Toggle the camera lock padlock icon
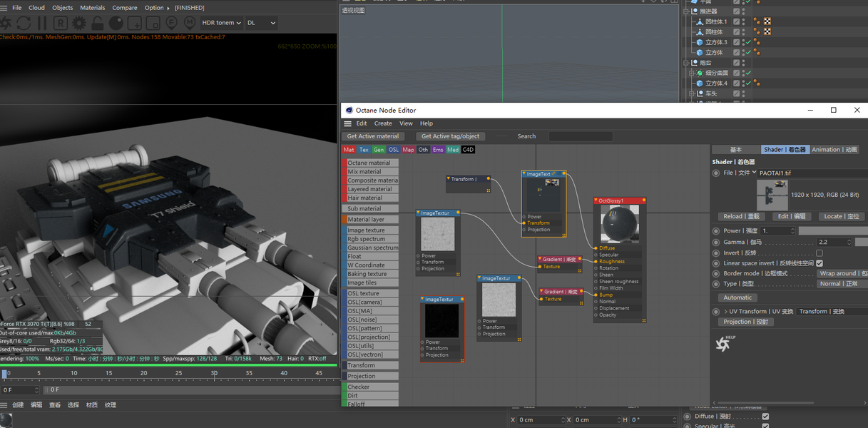 click(x=98, y=23)
